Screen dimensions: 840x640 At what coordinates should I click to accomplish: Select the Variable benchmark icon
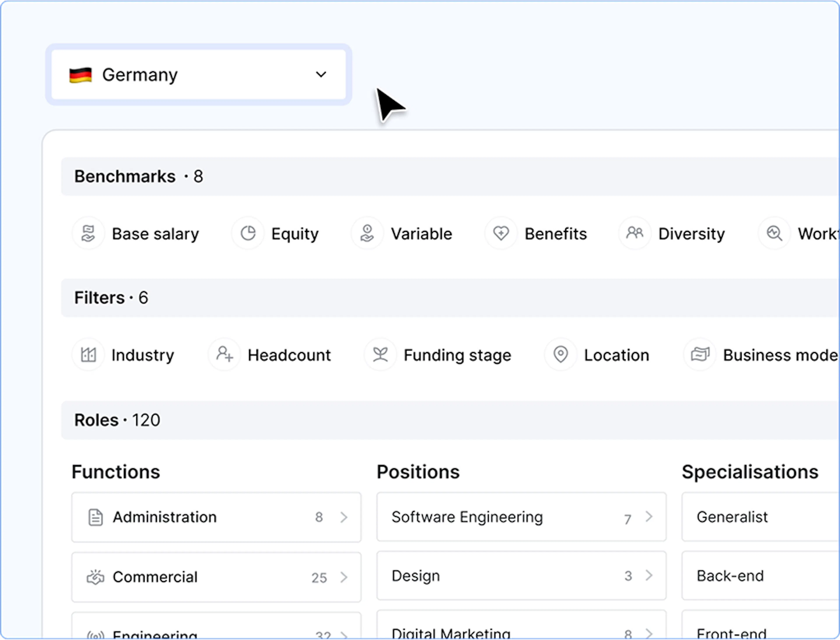pyautogui.click(x=367, y=233)
